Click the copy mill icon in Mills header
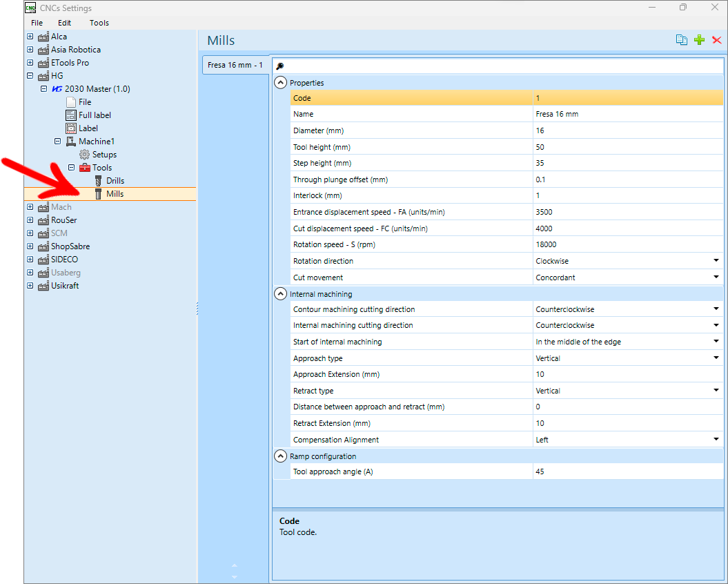Viewport: 728px width, 584px height. coord(681,40)
